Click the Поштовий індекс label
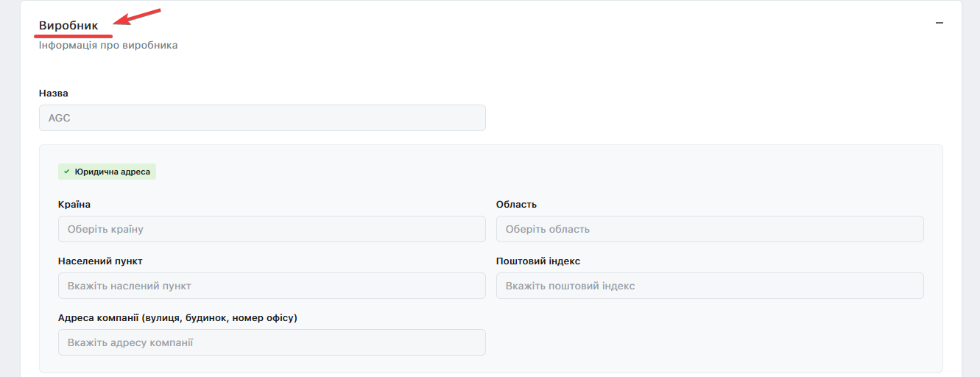The width and height of the screenshot is (980, 377). pos(538,261)
